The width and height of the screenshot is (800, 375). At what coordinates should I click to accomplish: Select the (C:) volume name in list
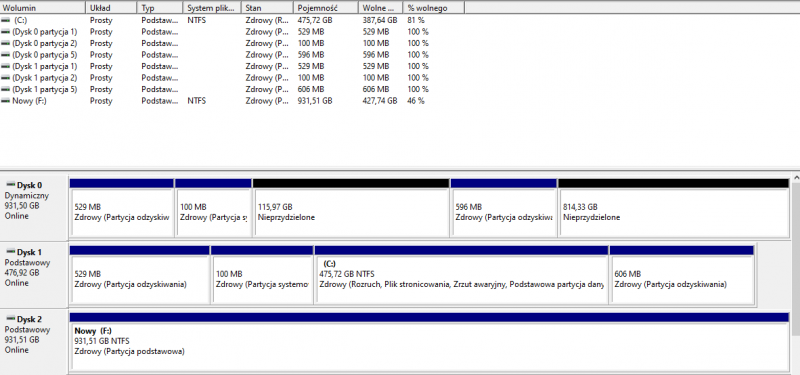[20, 20]
